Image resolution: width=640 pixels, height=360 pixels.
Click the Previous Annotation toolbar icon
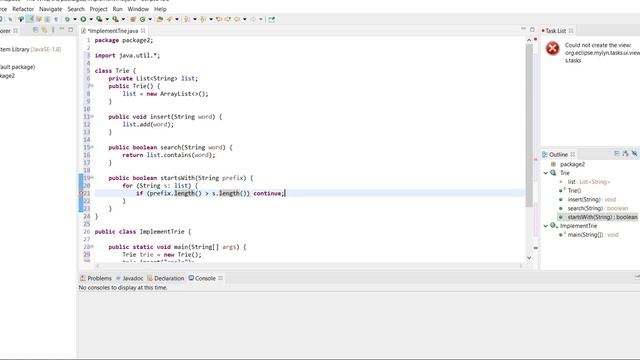pos(203,19)
